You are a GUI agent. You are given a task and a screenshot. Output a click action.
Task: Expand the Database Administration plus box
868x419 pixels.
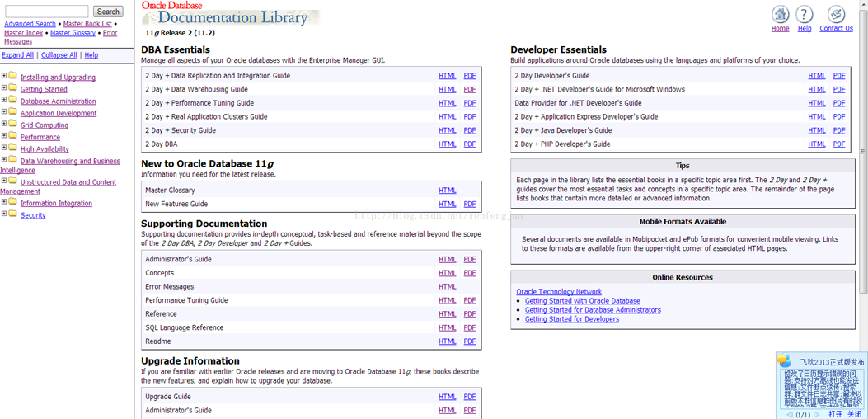[4, 100]
